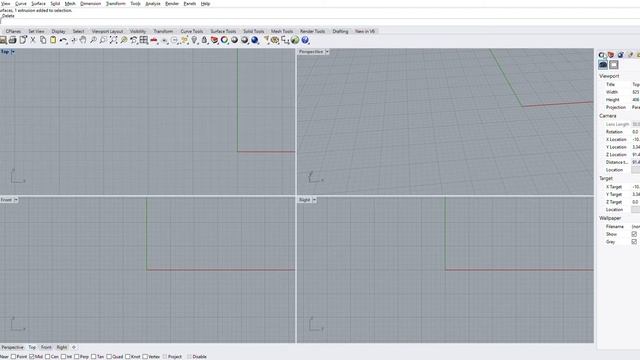640x360 pixels.
Task: Toggle the Mid osnap checkbox
Action: [x=32, y=356]
